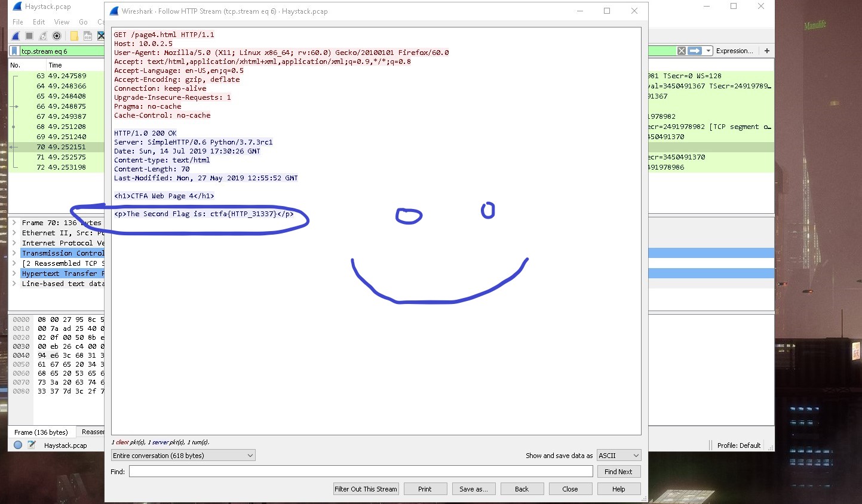862x504 pixels.
Task: Open the View menu
Action: (x=62, y=22)
